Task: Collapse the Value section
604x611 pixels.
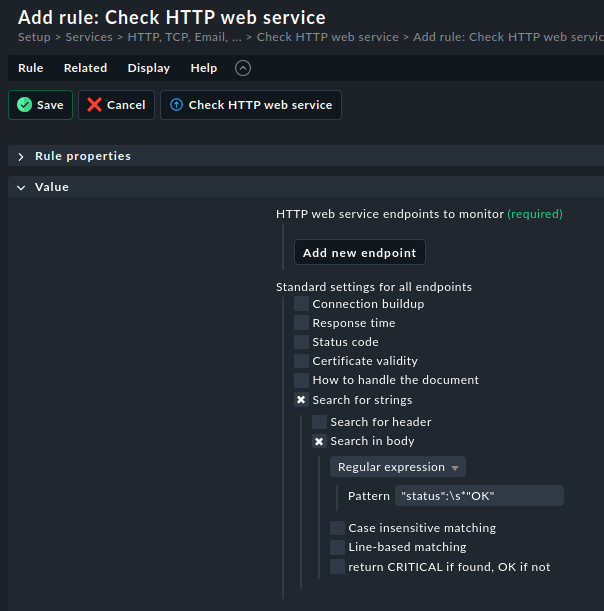Action: (x=51, y=187)
